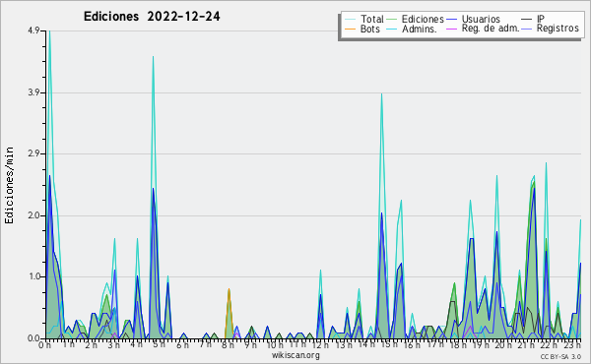Click the '23 h' x-axis label

[x=573, y=344]
